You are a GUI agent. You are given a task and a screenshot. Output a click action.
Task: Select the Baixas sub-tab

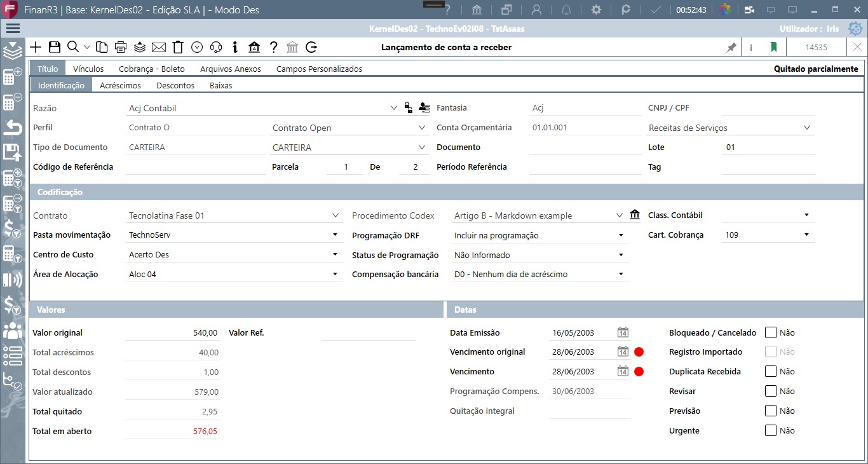pos(221,85)
